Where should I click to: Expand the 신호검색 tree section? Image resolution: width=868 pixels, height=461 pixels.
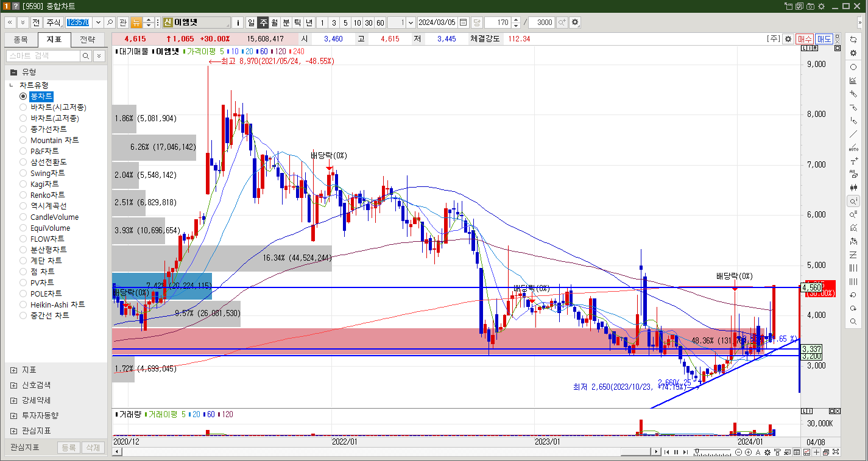[x=13, y=385]
